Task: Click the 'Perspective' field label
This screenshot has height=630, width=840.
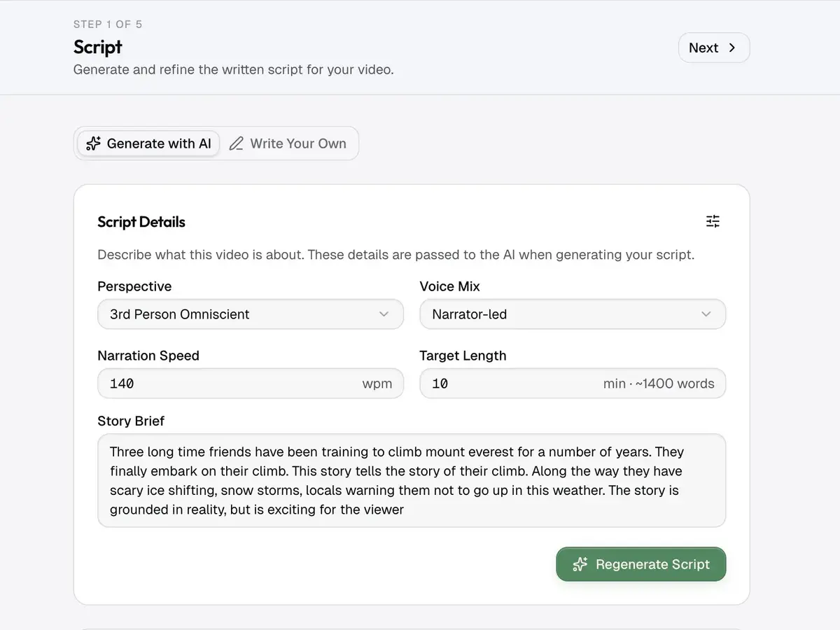Action: (134, 286)
